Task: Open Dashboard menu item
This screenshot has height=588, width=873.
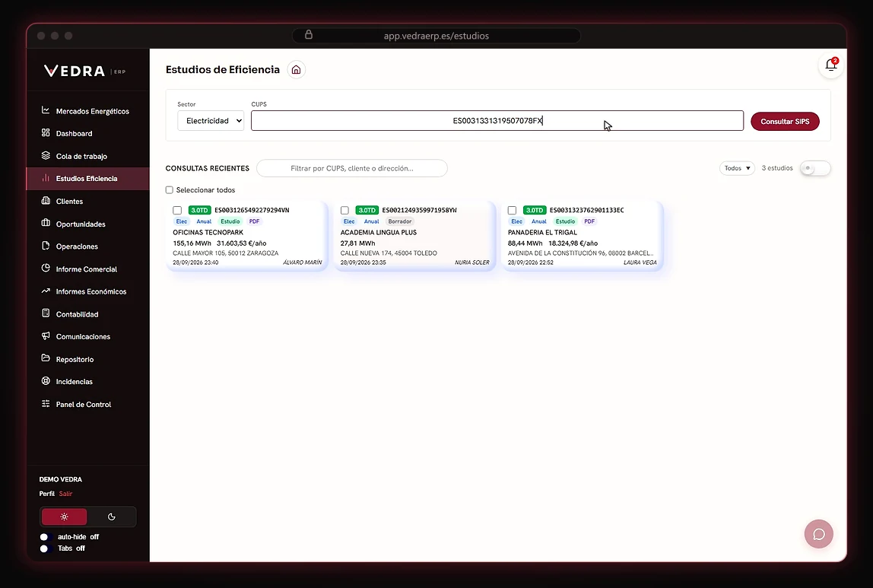Action: point(88,133)
